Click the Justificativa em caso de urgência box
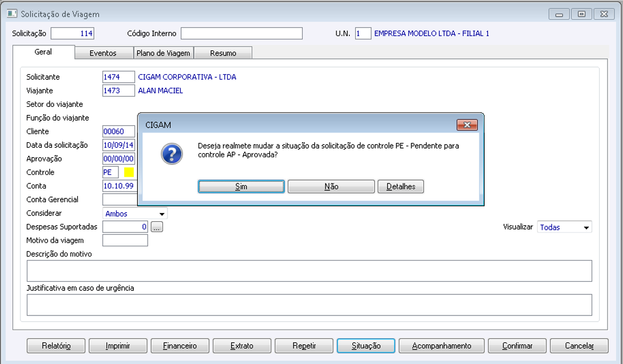623x364 pixels. (x=309, y=305)
